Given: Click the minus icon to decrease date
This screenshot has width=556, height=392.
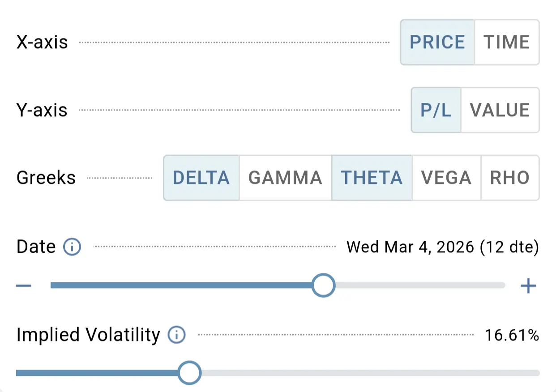Looking at the screenshot, I should click(x=23, y=285).
